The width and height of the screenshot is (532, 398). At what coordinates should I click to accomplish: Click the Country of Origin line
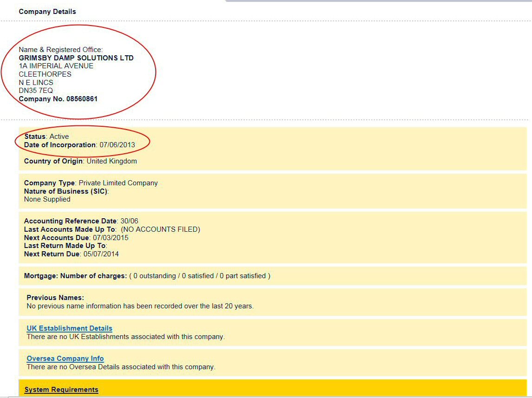point(80,161)
